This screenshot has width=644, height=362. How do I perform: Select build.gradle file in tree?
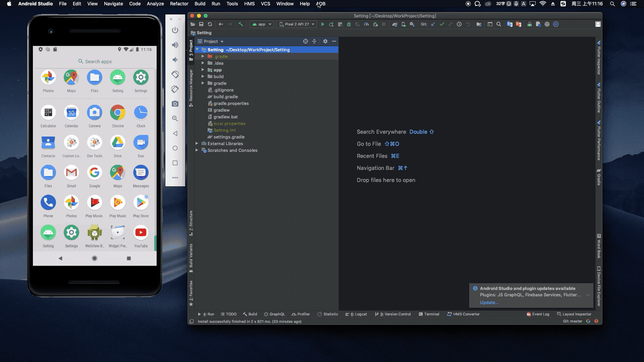tap(226, 97)
